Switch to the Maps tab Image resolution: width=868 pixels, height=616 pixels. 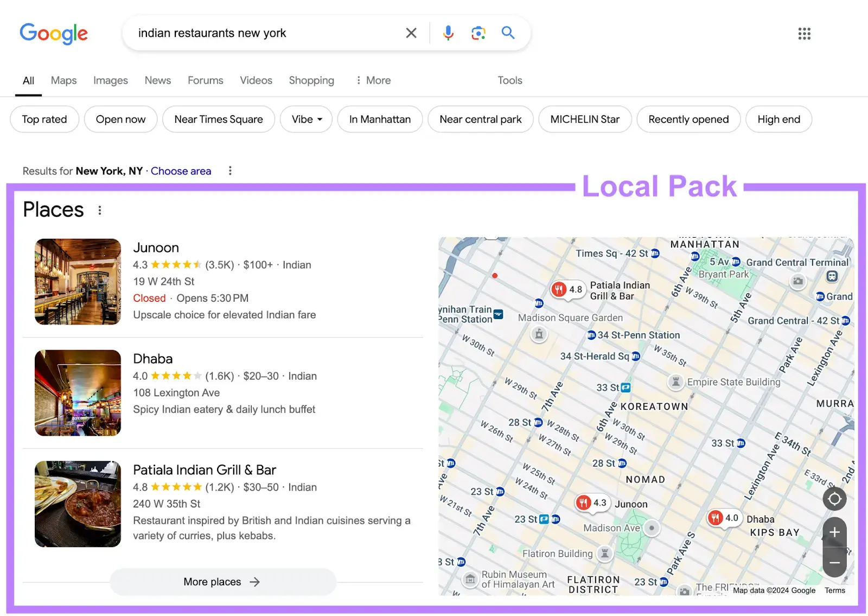pyautogui.click(x=63, y=80)
